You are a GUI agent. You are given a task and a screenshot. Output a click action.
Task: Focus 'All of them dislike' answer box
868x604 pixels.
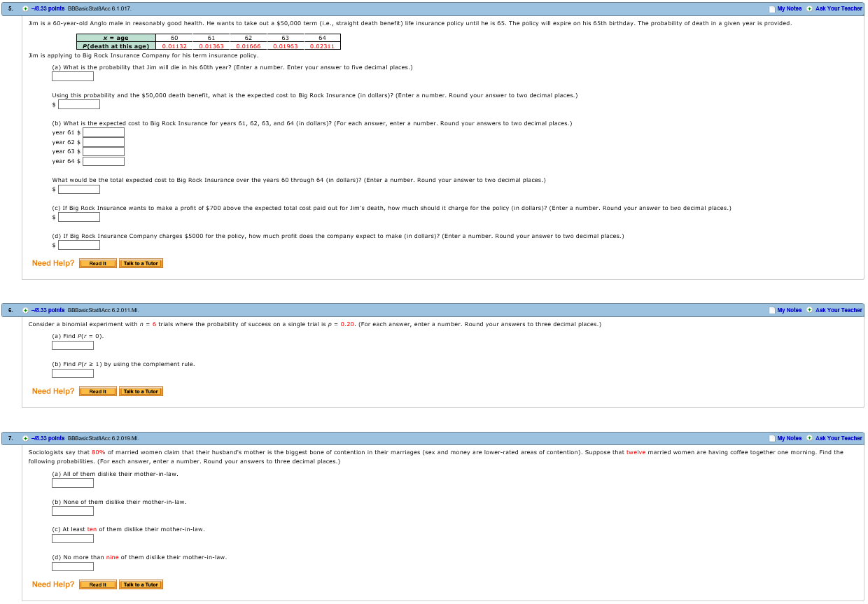coord(73,483)
